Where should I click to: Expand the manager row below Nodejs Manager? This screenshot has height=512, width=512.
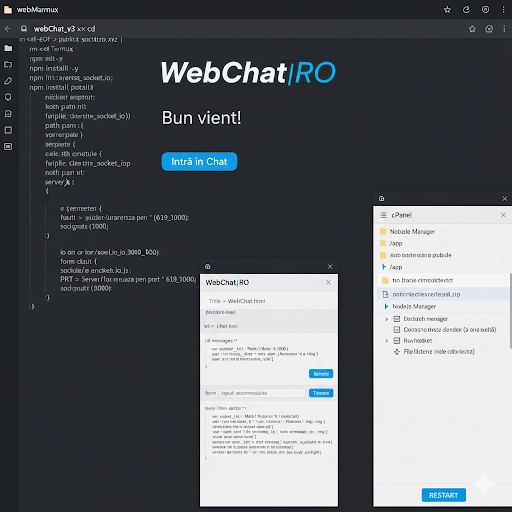[387, 319]
